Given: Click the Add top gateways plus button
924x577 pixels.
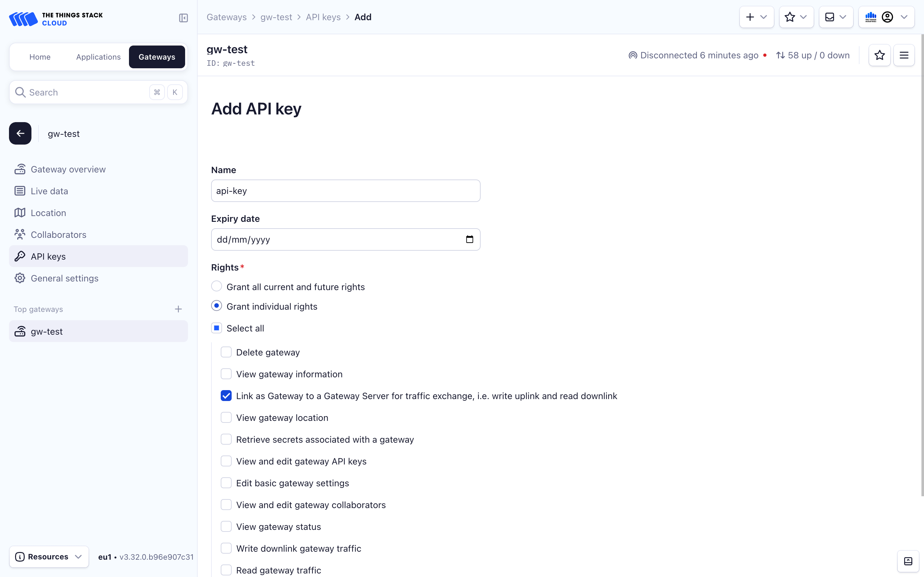Looking at the screenshot, I should point(178,309).
